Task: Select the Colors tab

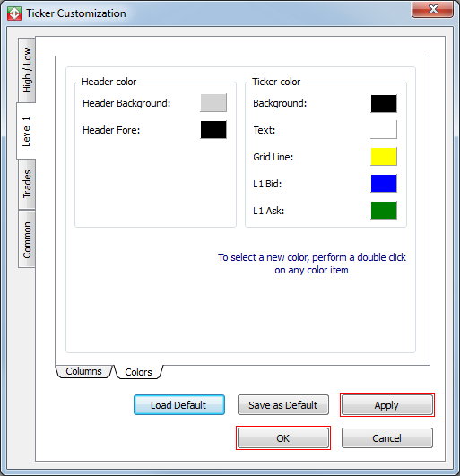Action: tap(138, 372)
